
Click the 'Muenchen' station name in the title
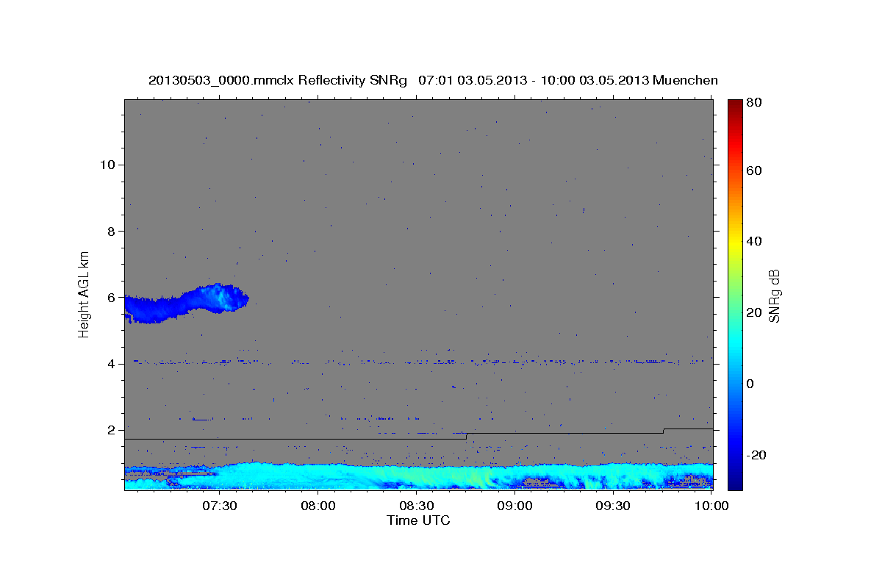coord(684,80)
